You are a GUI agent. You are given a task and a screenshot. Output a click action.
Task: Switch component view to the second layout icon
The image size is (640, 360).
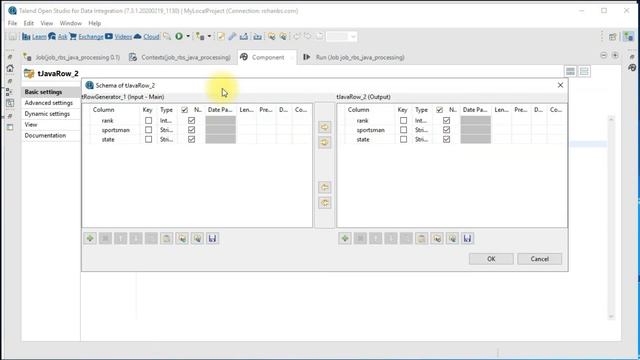584,71
